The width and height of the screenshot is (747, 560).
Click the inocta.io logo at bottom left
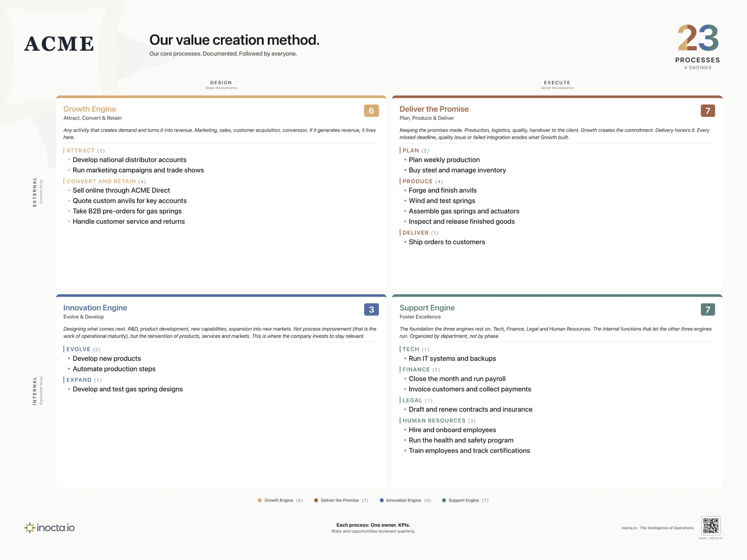(49, 527)
